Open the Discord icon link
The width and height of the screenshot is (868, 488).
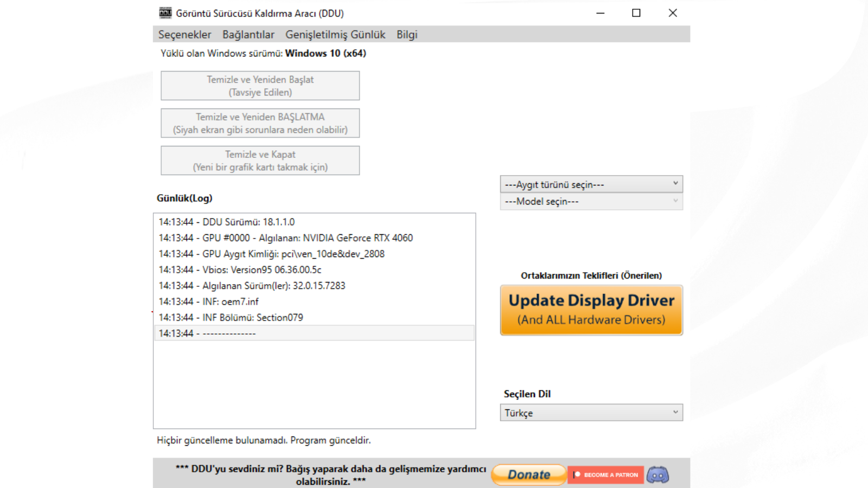tap(658, 475)
